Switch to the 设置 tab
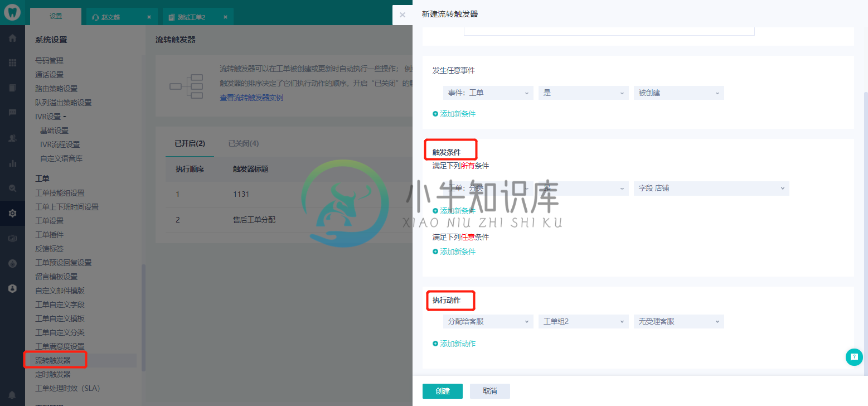Screen dimensions: 868x406 56,17
